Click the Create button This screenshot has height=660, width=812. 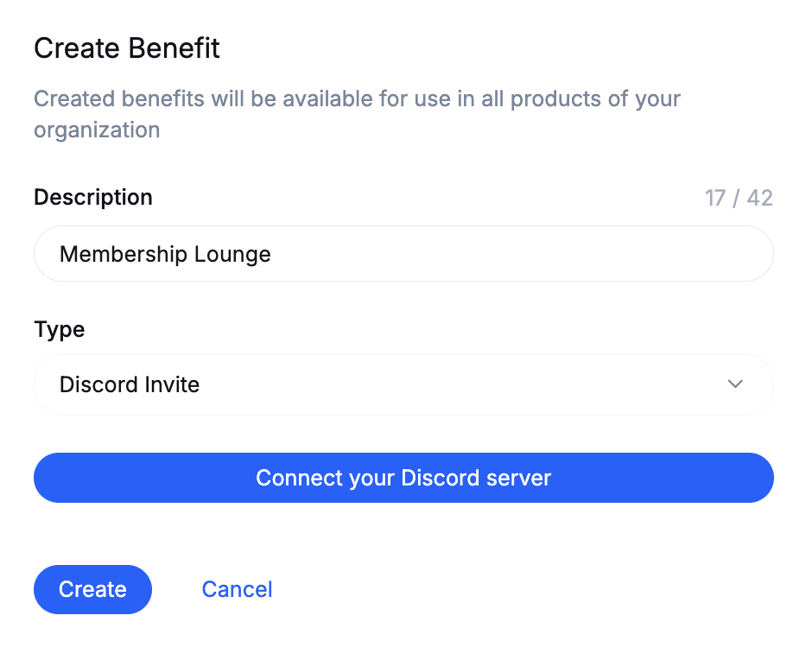pyautogui.click(x=92, y=589)
